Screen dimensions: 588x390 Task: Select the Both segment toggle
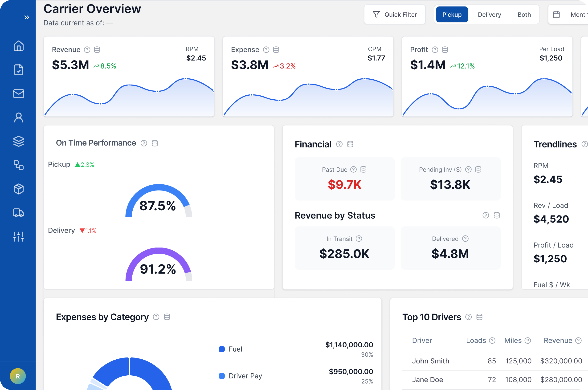524,15
